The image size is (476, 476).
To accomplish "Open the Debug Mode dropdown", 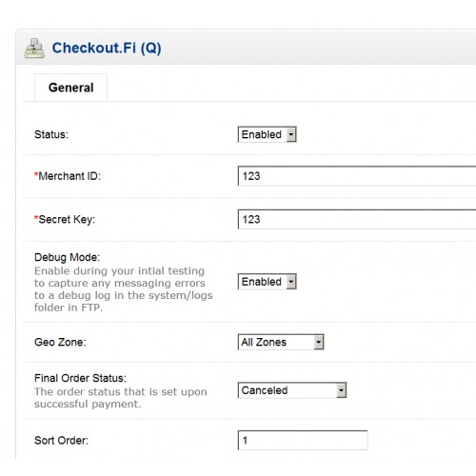I will [x=268, y=282].
